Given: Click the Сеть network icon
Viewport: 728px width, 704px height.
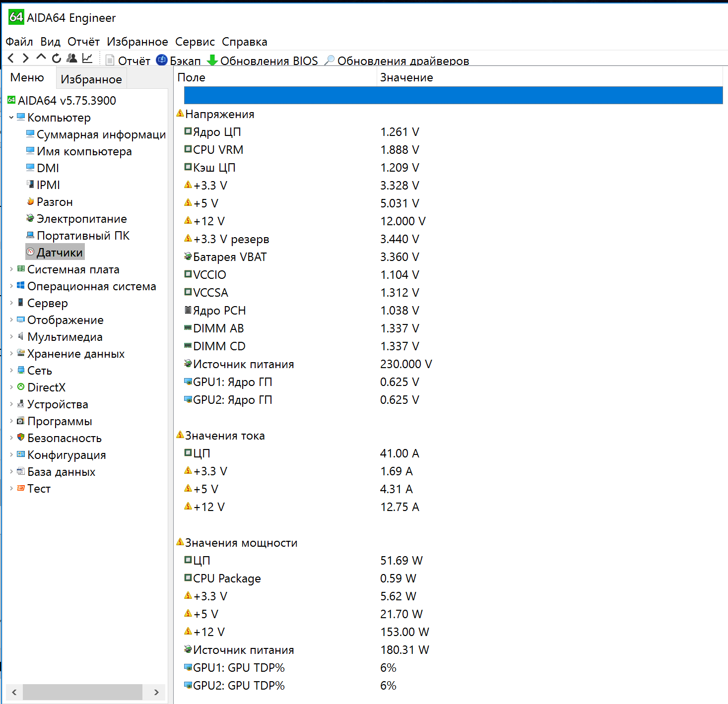Looking at the screenshot, I should pos(21,370).
